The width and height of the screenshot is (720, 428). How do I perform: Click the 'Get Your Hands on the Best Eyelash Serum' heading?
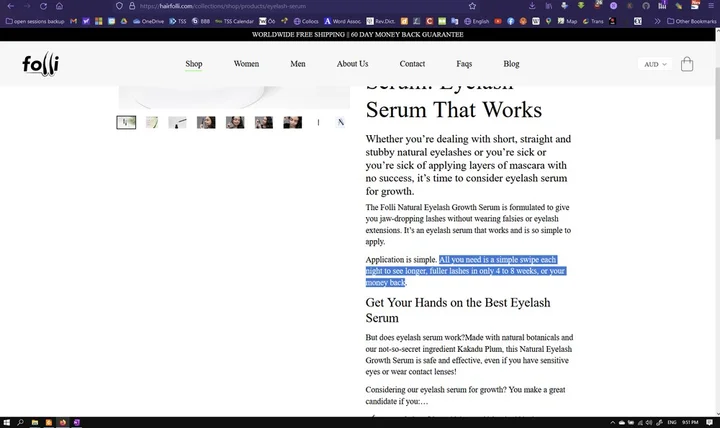pos(458,310)
